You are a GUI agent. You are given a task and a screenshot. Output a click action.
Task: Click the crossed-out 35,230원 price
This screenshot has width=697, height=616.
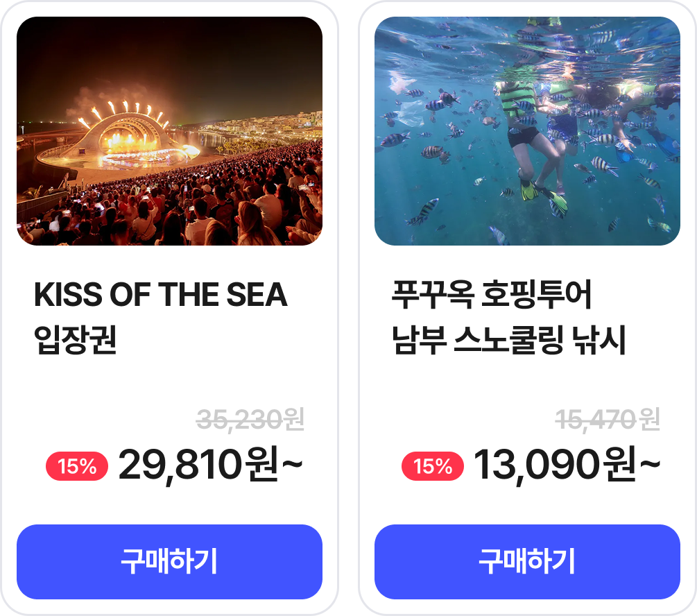click(250, 420)
